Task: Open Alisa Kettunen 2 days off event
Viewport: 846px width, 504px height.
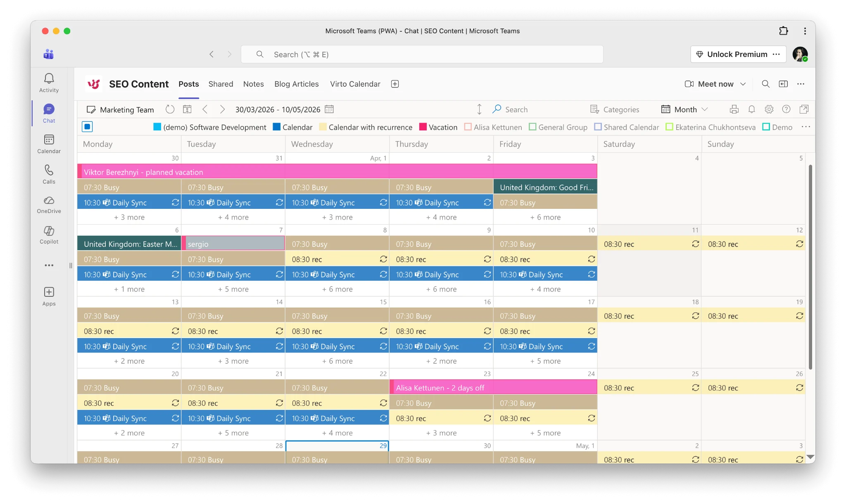Action: (x=493, y=388)
